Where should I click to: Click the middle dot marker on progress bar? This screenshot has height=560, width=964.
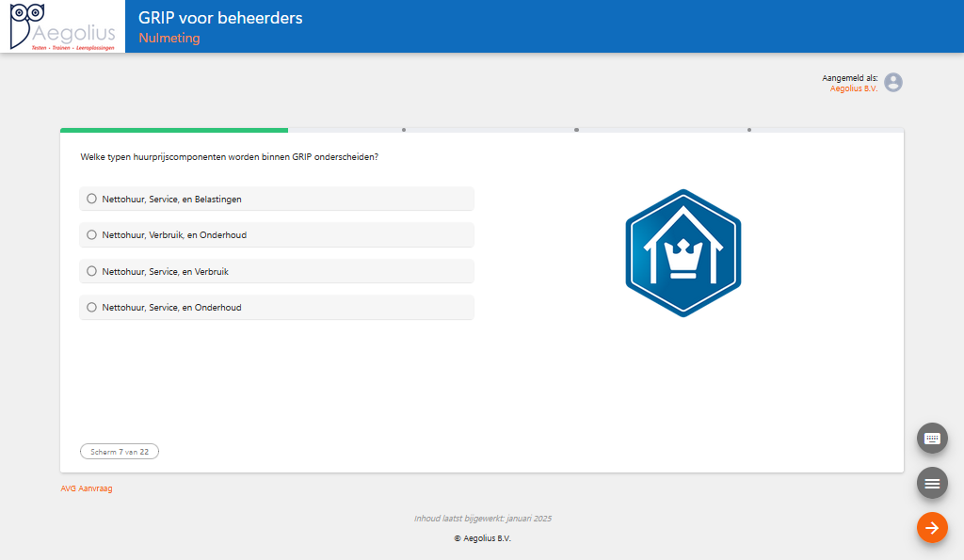(576, 130)
